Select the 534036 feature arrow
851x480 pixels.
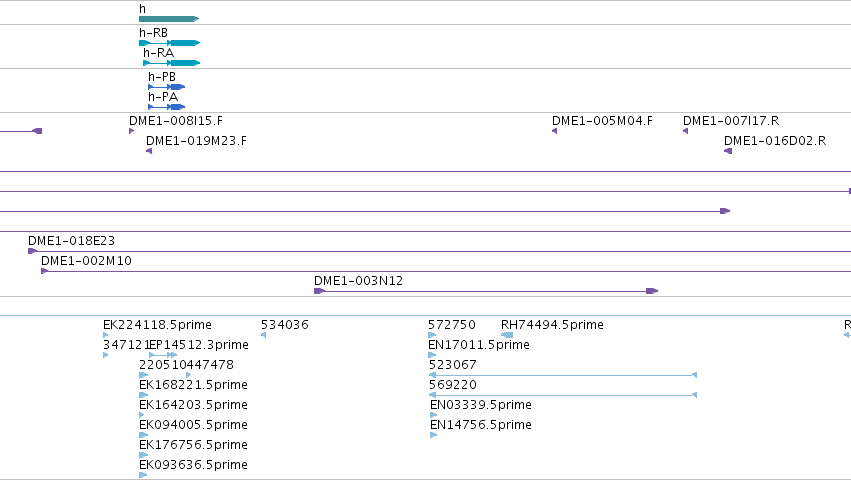coord(264,335)
